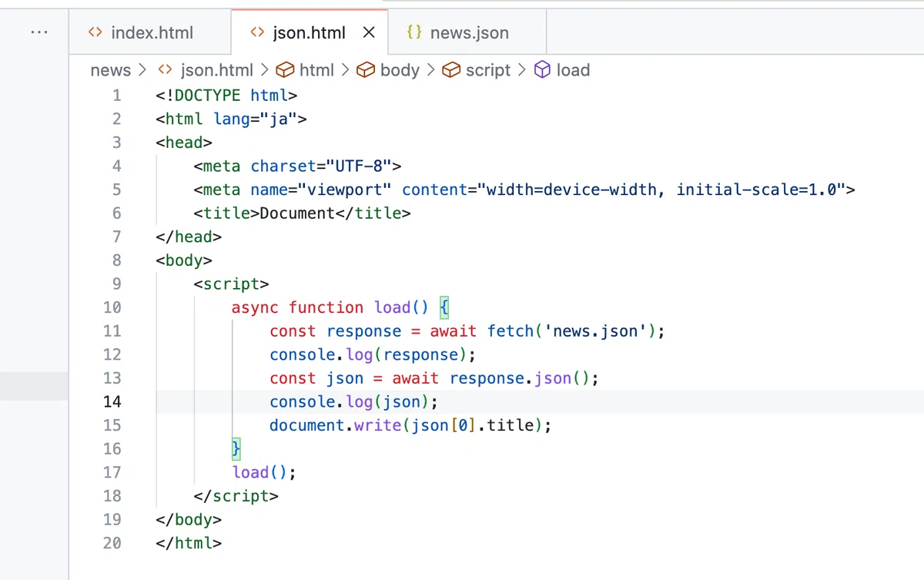Image resolution: width=924 pixels, height=580 pixels.
Task: Click line number 20 in the gutter
Action: 112,543
